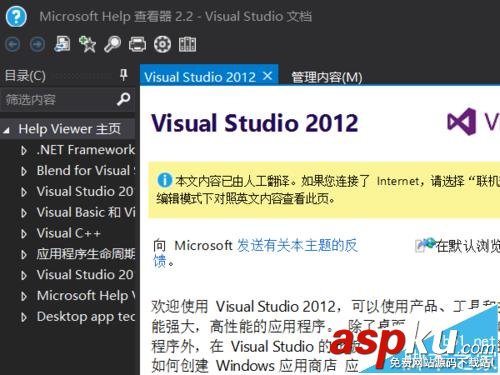Go forward with the right arrow button
Viewport: 500px width, 375px height.
click(37, 44)
